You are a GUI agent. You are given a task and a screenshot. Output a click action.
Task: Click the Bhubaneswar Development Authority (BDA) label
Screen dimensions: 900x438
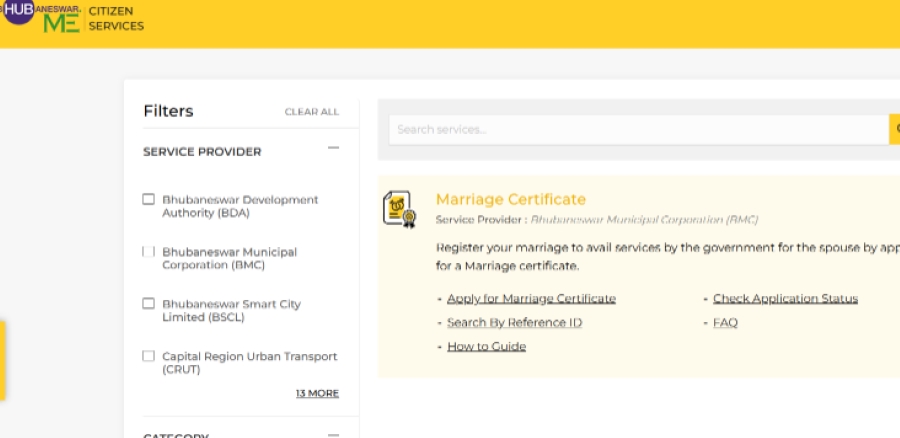(x=240, y=206)
